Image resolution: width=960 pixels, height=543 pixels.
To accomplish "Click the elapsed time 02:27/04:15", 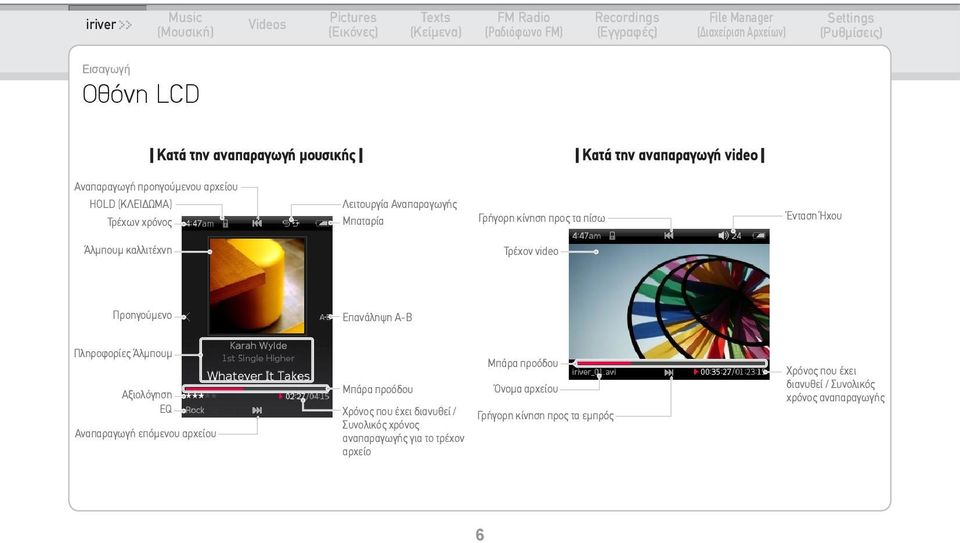I will 307,396.
